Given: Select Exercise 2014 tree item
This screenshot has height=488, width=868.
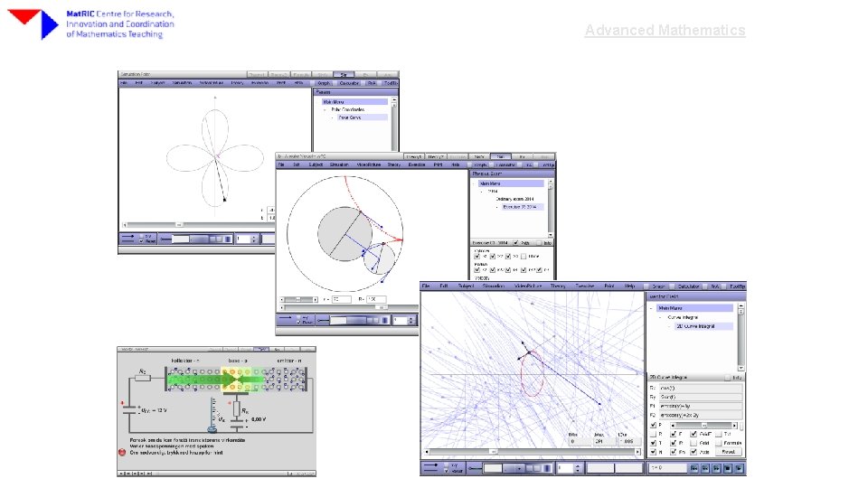Looking at the screenshot, I should [x=523, y=206].
